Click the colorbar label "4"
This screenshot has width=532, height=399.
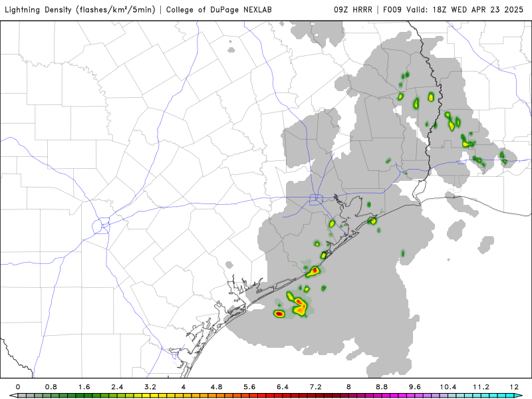point(184,387)
